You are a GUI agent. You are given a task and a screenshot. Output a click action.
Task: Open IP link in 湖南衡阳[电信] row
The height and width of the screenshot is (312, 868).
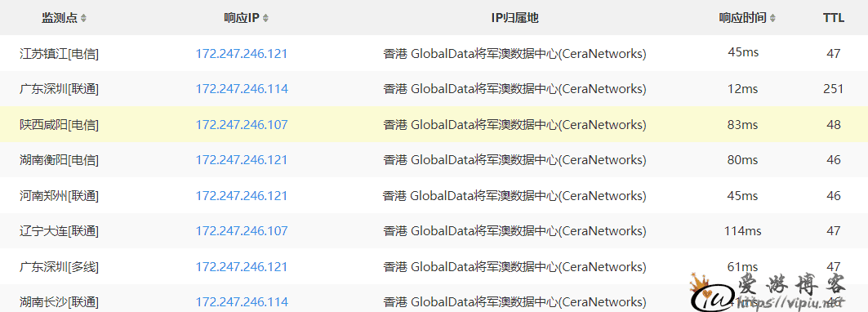coord(242,160)
